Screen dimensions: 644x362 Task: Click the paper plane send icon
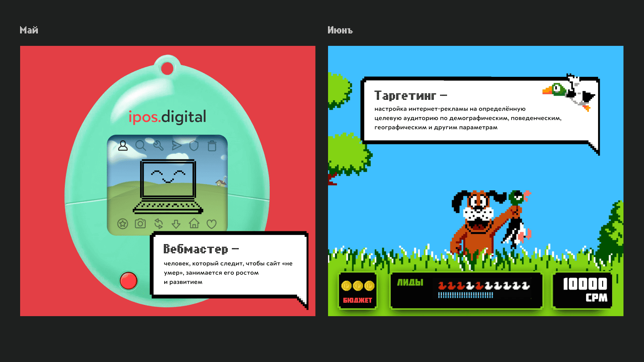click(176, 146)
